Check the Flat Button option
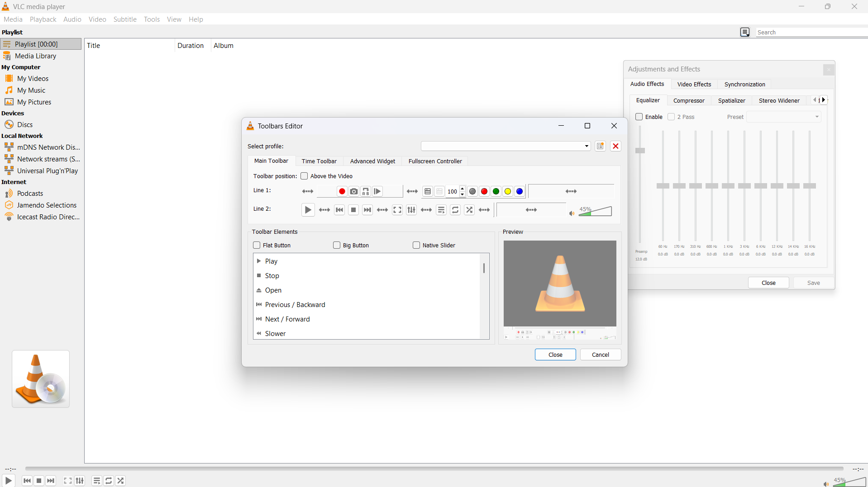 tap(257, 246)
